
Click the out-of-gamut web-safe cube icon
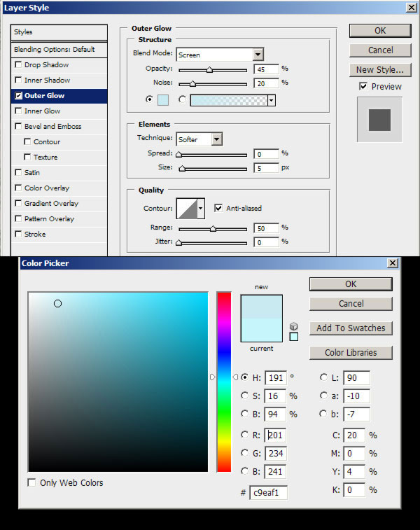[x=293, y=326]
